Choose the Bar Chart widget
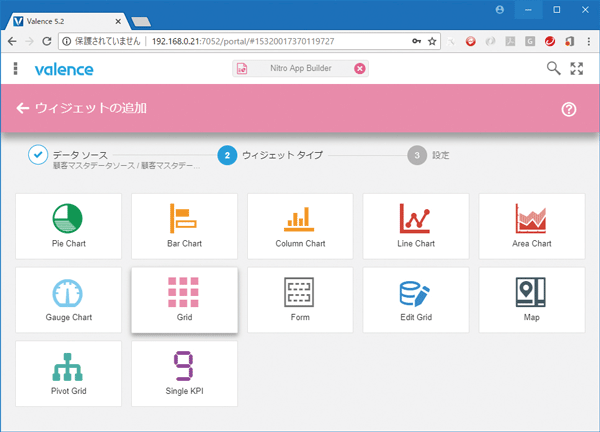The height and width of the screenshot is (432, 600). [184, 226]
